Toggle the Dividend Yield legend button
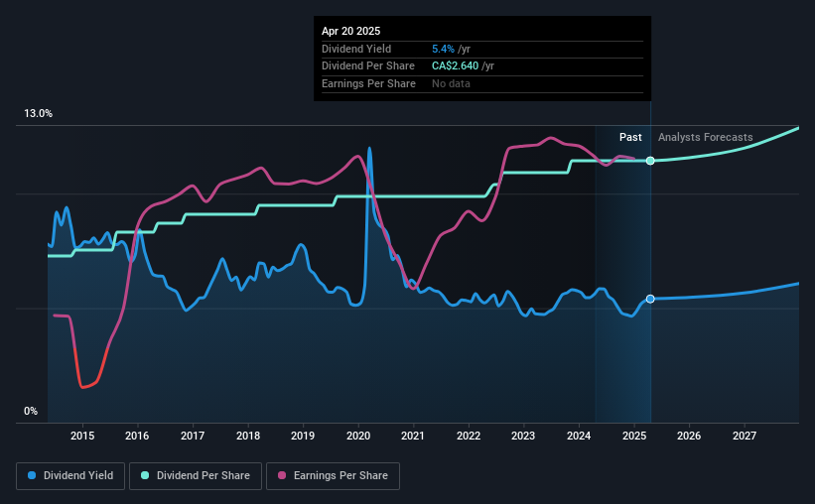Image resolution: width=815 pixels, height=504 pixels. click(x=70, y=475)
